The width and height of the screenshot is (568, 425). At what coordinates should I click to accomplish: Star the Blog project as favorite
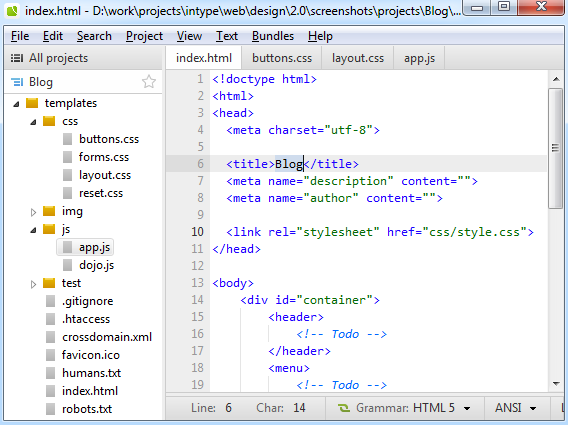[149, 82]
